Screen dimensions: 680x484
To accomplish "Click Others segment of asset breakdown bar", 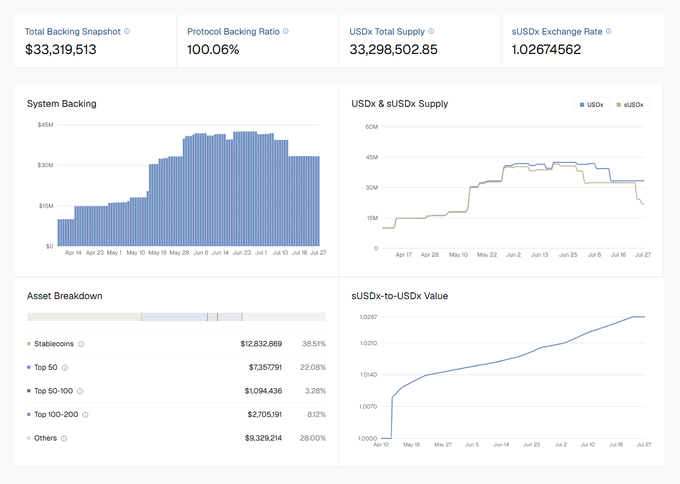I will tap(284, 317).
